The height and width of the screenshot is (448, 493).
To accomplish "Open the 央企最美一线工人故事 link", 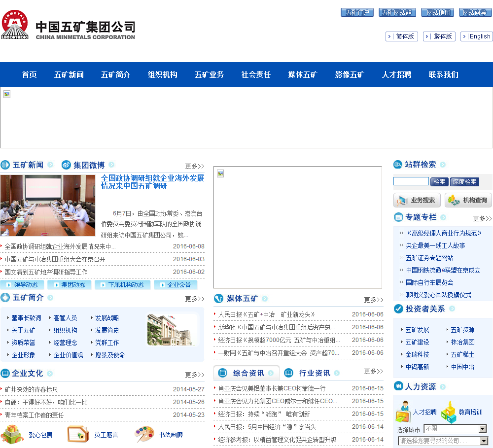I will point(435,245).
